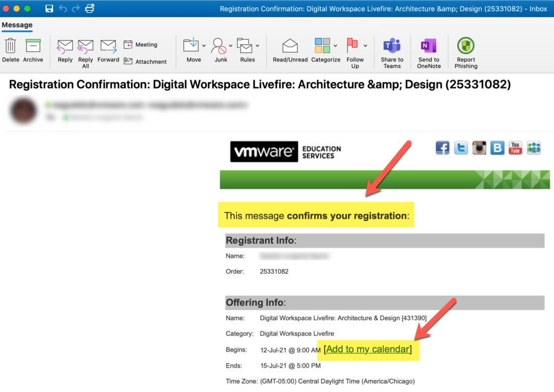554x392 pixels.
Task: Click Reply All button
Action: coord(85,54)
